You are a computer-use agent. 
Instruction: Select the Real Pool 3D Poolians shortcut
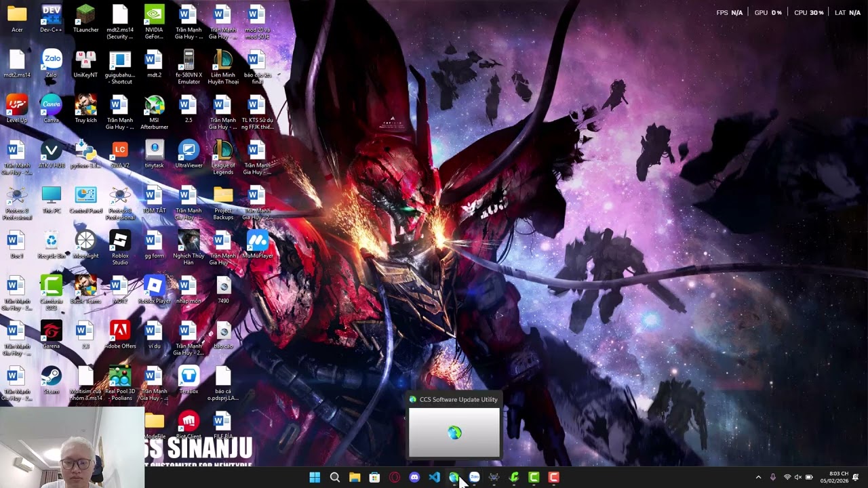click(x=120, y=384)
